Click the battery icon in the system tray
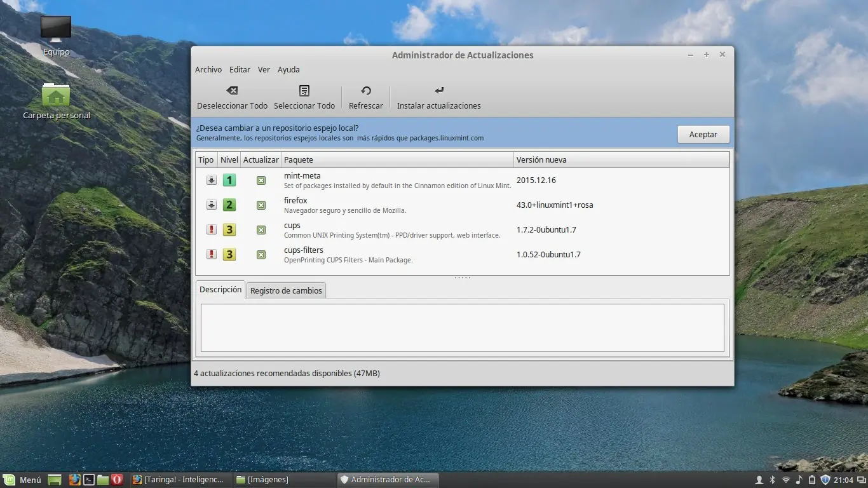The height and width of the screenshot is (488, 868). coord(812,480)
